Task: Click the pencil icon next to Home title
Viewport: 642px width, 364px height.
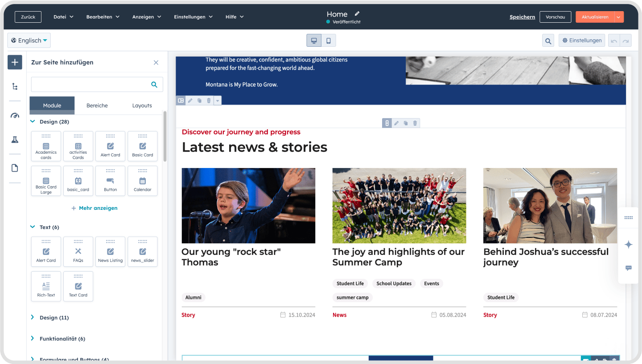Action: 357,14
